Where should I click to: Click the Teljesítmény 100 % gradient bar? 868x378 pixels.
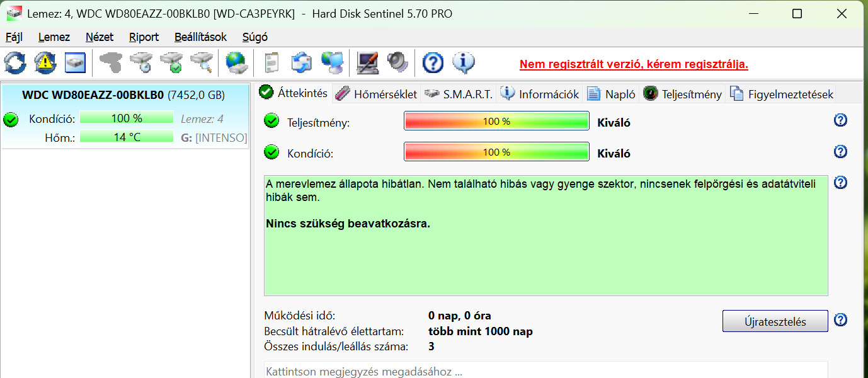496,122
